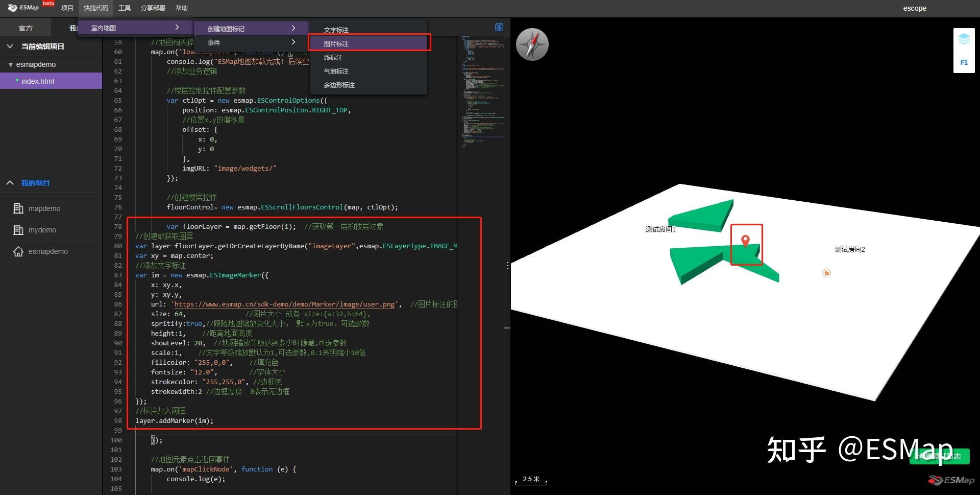Click the compass control on the map

532,44
